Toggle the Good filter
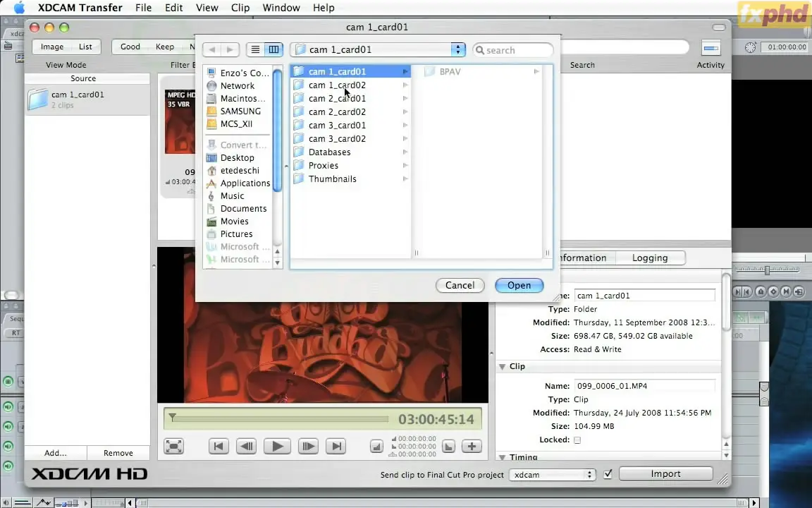This screenshot has width=812, height=508. (130, 47)
